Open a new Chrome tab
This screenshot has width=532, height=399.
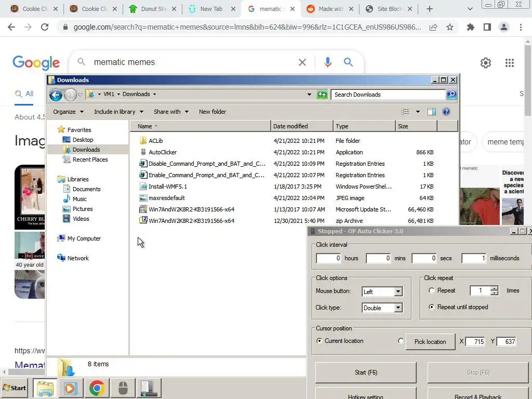pyautogui.click(x=429, y=9)
